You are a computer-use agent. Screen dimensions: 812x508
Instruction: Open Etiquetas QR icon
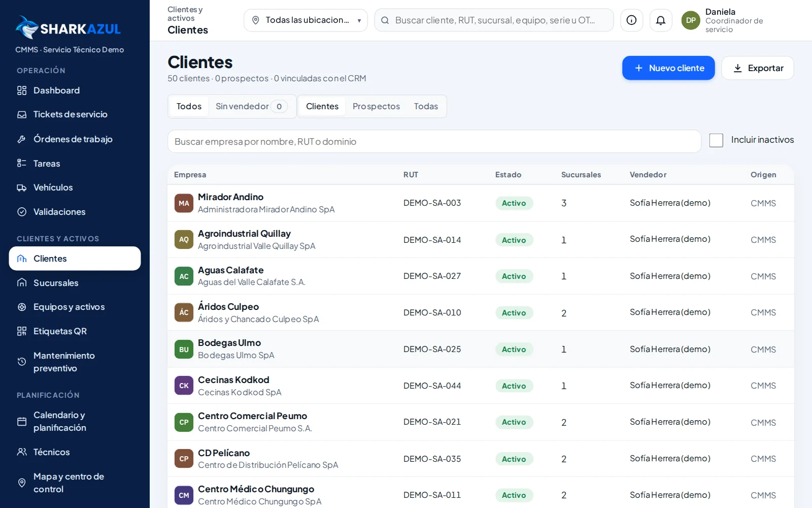(22, 331)
